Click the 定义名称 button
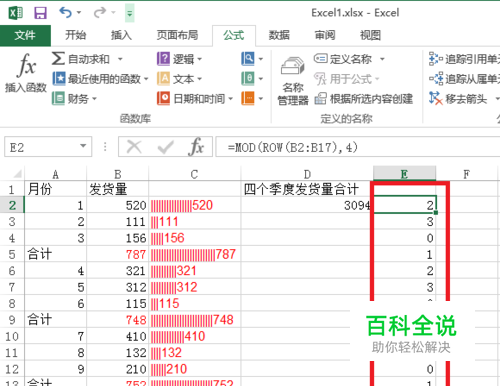Screen dimensions: 500x386 (x=343, y=59)
